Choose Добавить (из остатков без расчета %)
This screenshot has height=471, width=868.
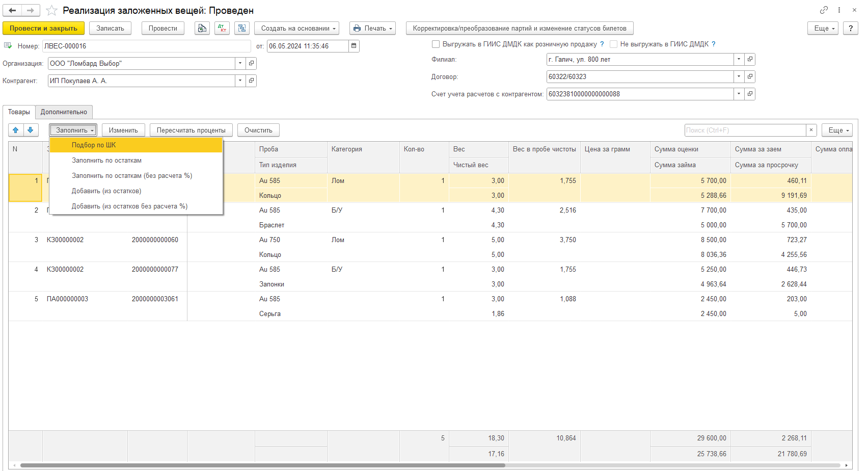point(136,206)
